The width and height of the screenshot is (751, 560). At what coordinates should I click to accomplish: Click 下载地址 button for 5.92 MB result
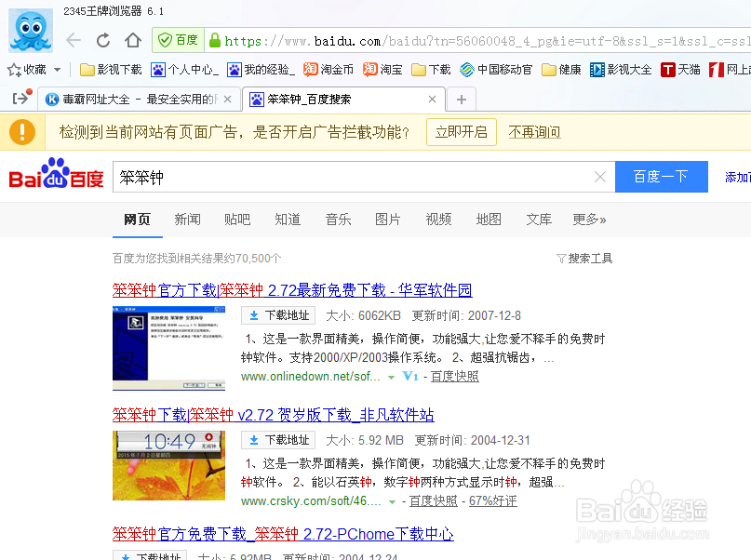coord(278,440)
